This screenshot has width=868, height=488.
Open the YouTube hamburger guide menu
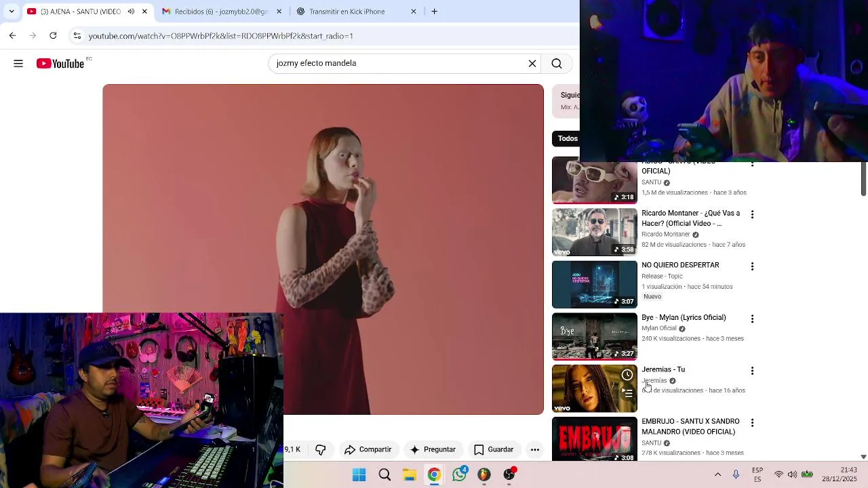point(18,63)
